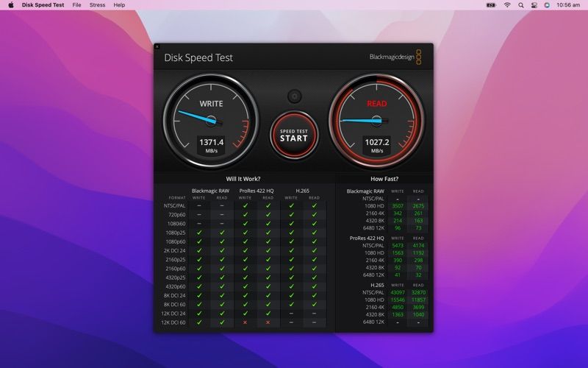Click the Speed Test Start button
The image size is (588, 368).
point(294,135)
